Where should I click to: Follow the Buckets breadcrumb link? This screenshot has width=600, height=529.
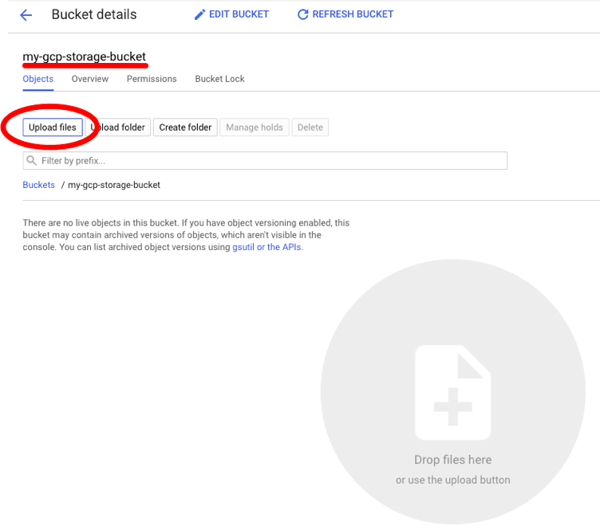39,185
